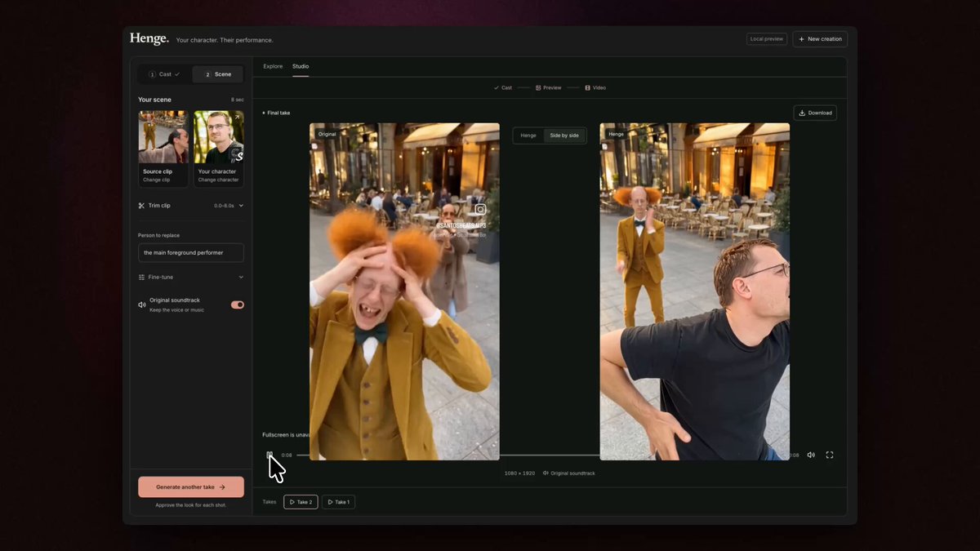
Task: Click the Person to replace text field
Action: point(191,252)
